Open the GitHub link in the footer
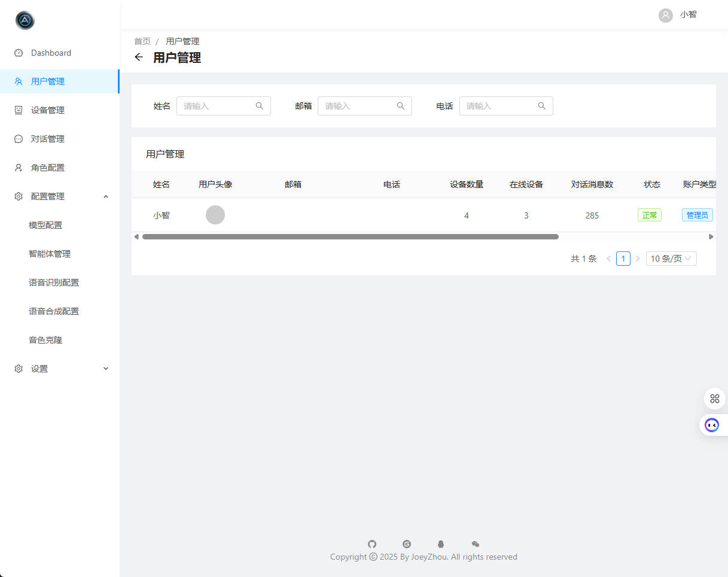The image size is (728, 577). click(372, 544)
